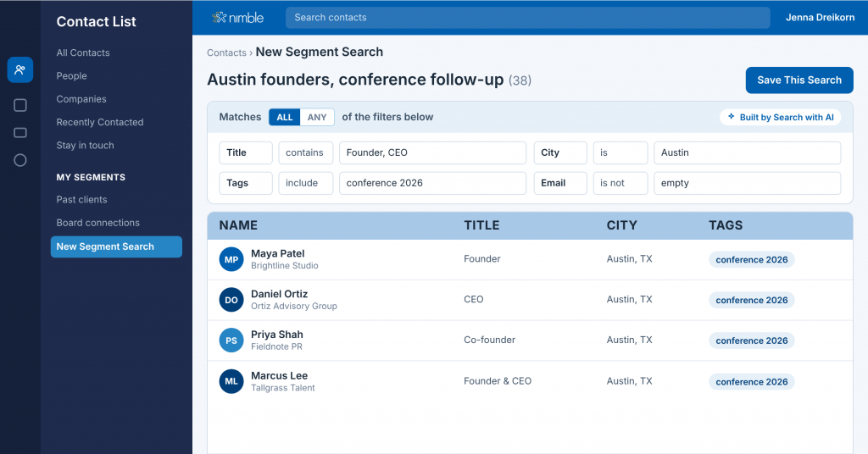Edit the 'empty' email filter value
868x454 pixels.
pyautogui.click(x=748, y=183)
